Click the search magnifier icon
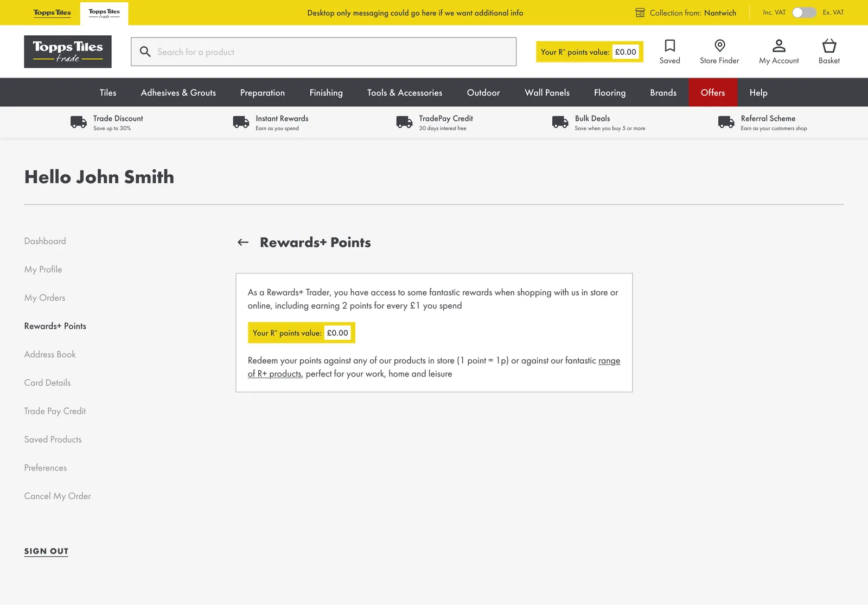868x605 pixels. tap(145, 52)
